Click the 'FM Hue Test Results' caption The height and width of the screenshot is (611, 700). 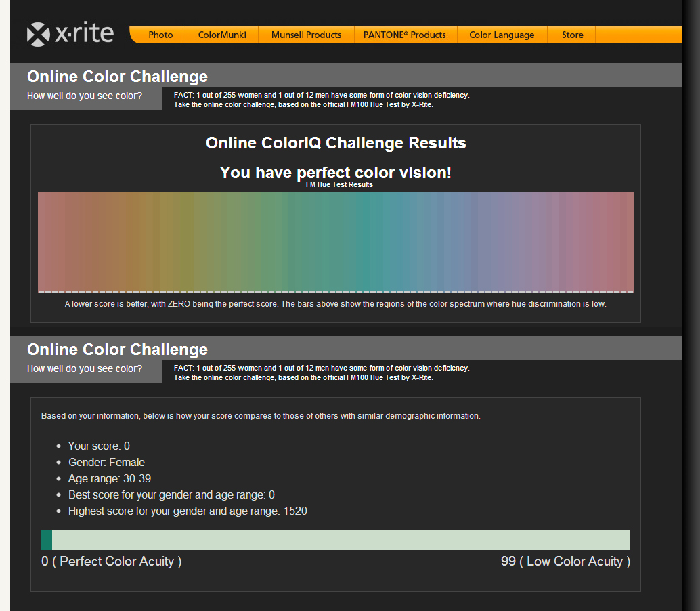[339, 184]
